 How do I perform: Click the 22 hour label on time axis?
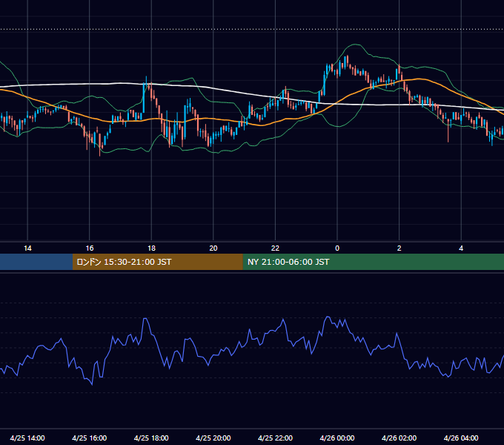275,248
